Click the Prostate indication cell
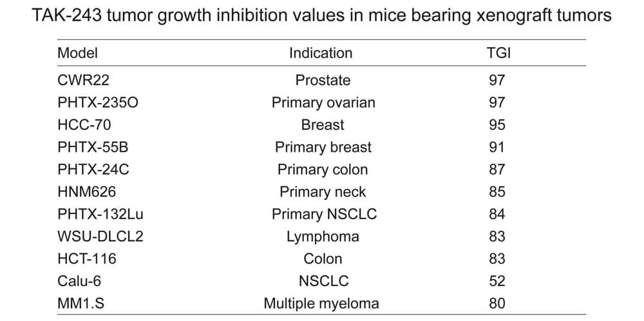The image size is (644, 321). click(x=323, y=80)
